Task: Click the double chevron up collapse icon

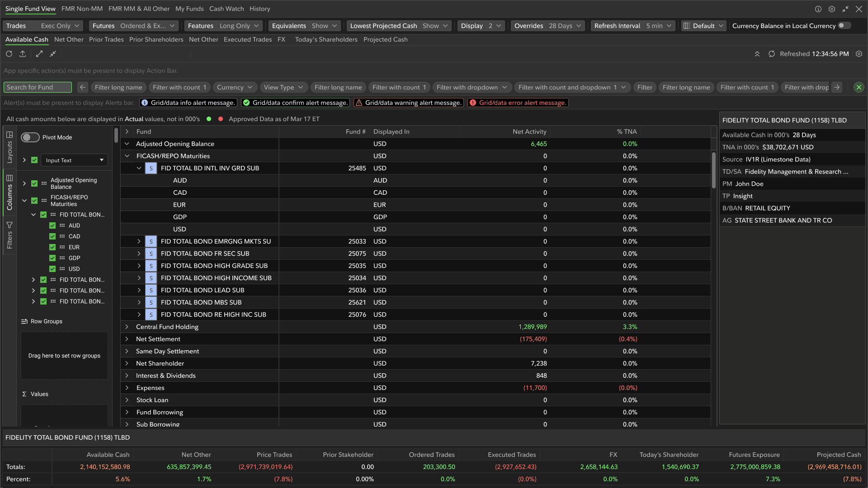Action: click(757, 54)
